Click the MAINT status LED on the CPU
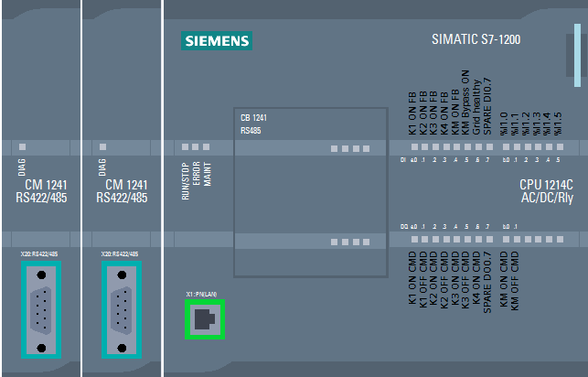Image resolution: width=588 pixels, height=377 pixels. (207, 146)
